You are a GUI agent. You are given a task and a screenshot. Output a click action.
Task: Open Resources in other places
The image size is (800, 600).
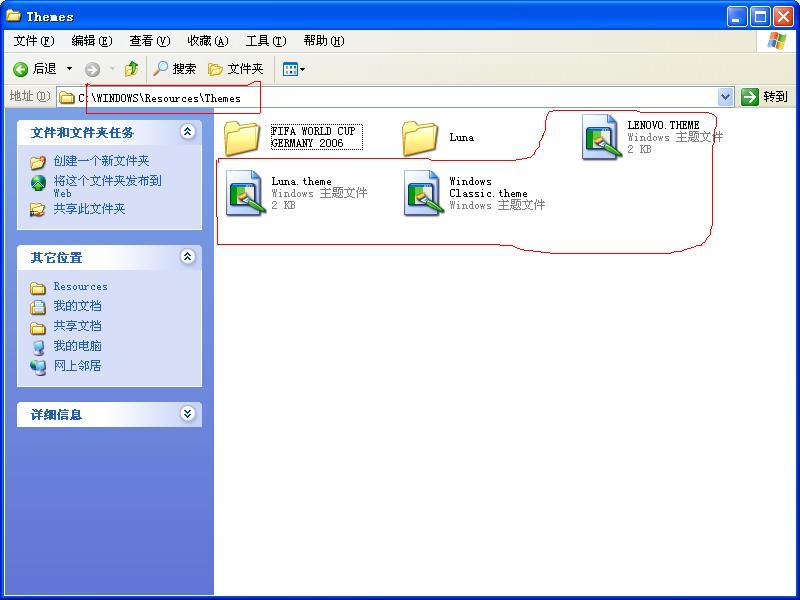click(x=81, y=287)
